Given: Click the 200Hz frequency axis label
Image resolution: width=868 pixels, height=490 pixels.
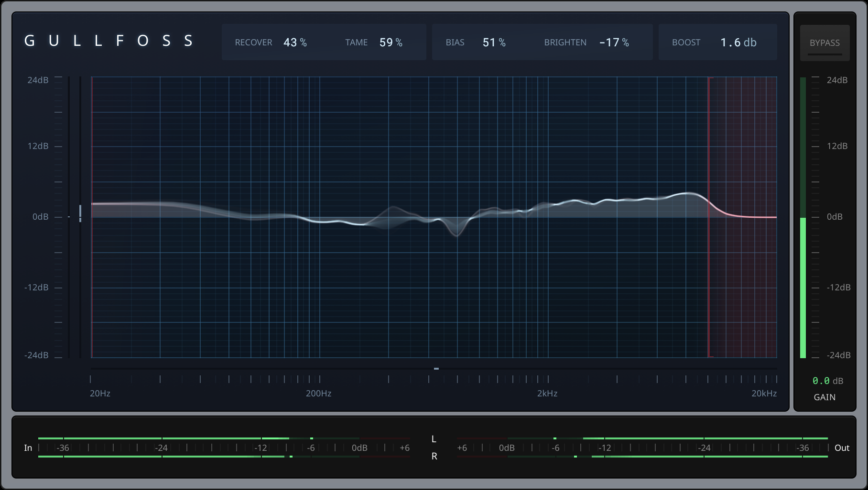Looking at the screenshot, I should (318, 394).
